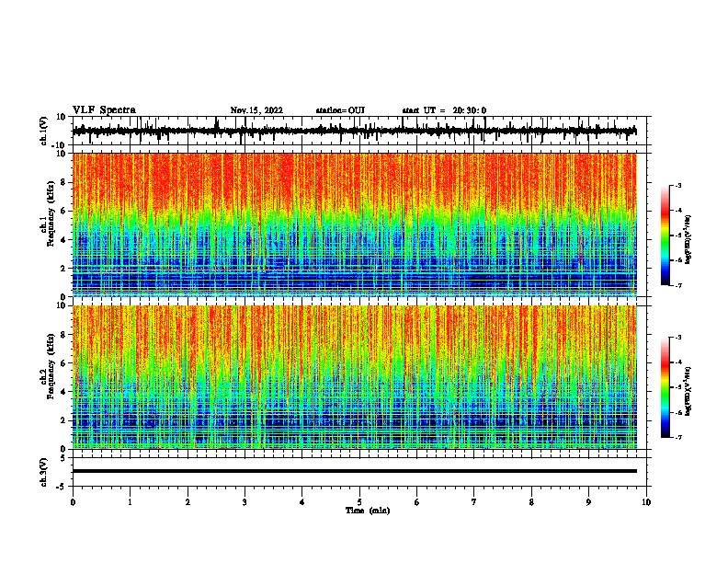Image resolution: width=728 pixels, height=563 pixels.
Task: Click time axis tick label "6"
Action: [417, 502]
